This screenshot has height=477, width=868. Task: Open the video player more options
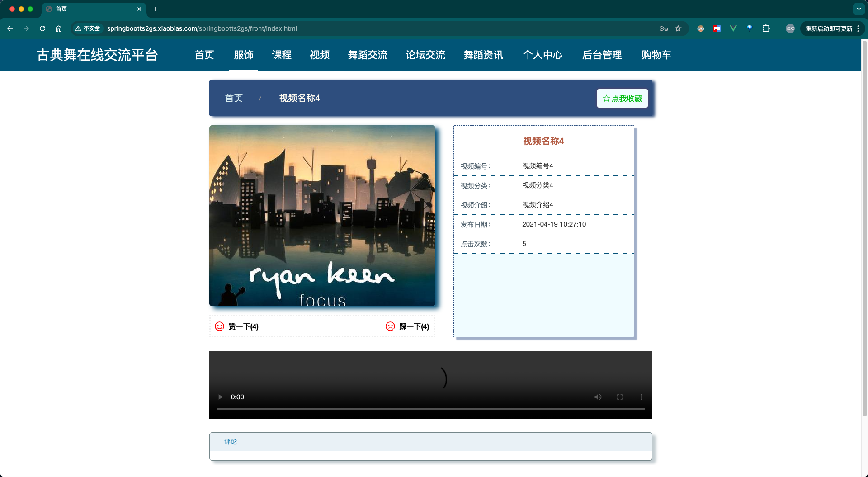tap(641, 397)
